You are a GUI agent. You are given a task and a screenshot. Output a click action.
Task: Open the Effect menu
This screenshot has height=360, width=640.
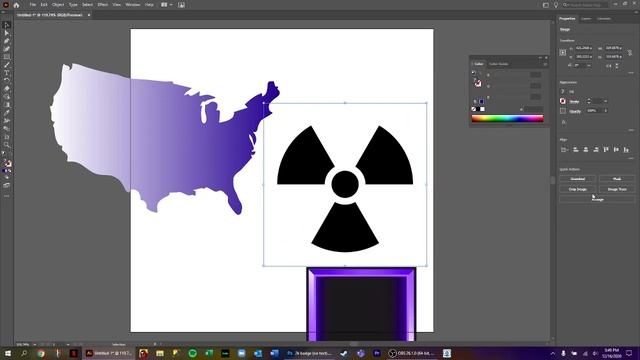coord(102,4)
